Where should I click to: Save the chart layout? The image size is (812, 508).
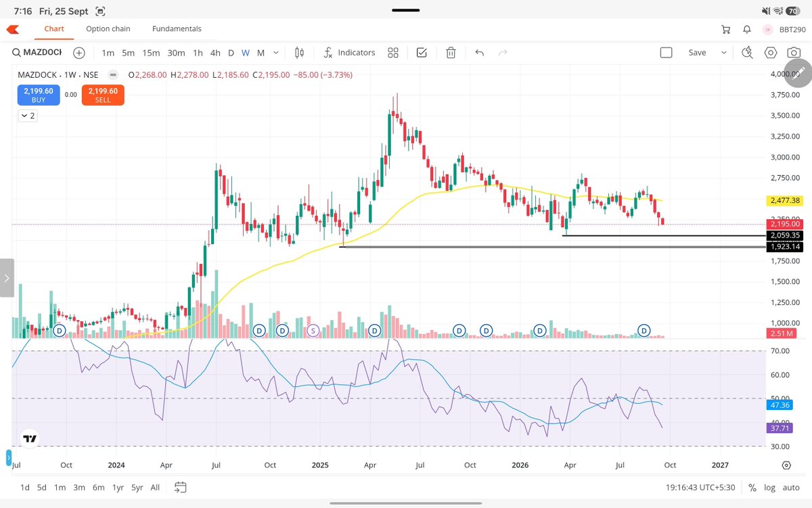pos(697,53)
